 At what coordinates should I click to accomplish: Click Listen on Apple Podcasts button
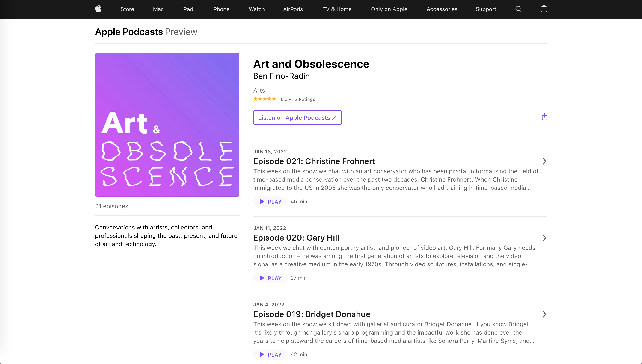click(x=297, y=117)
